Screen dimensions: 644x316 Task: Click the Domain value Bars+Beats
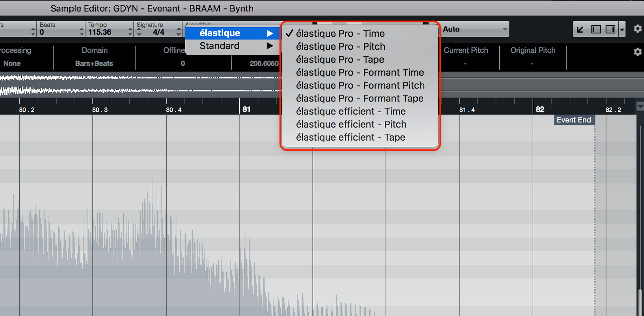[x=94, y=64]
